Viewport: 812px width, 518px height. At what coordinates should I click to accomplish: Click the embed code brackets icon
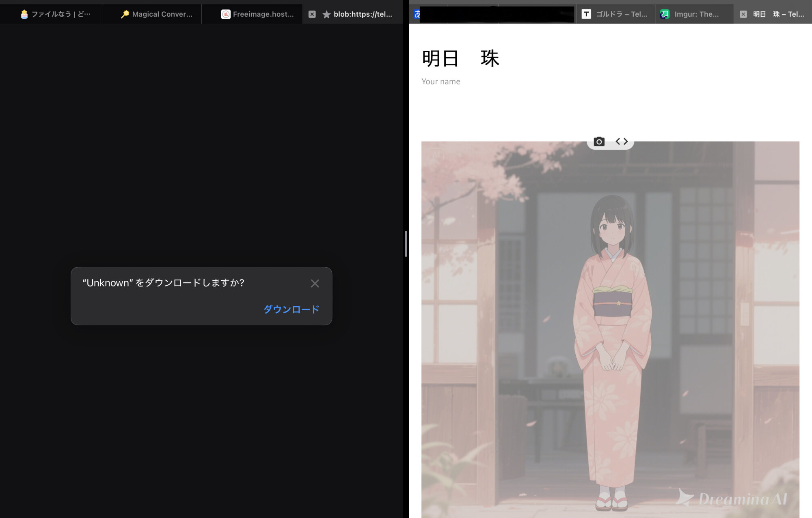(x=622, y=142)
